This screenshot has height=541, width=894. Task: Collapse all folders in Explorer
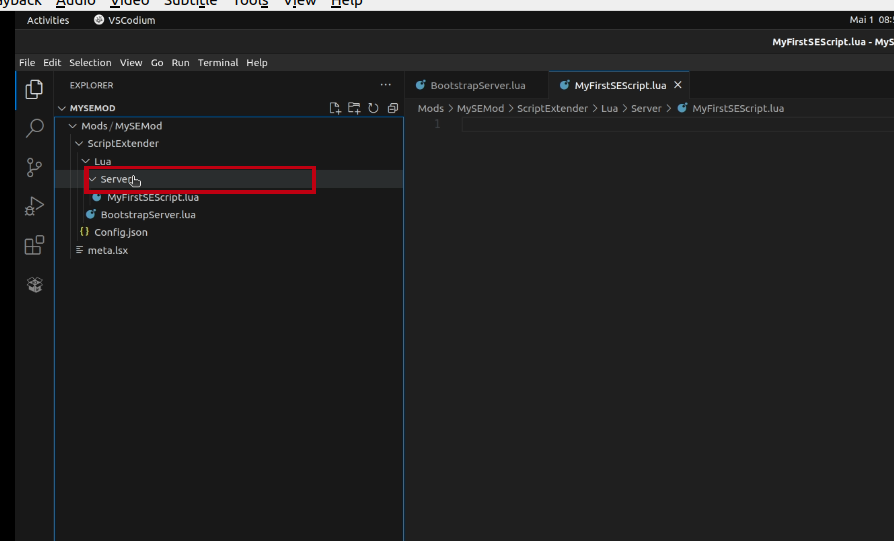(x=392, y=108)
